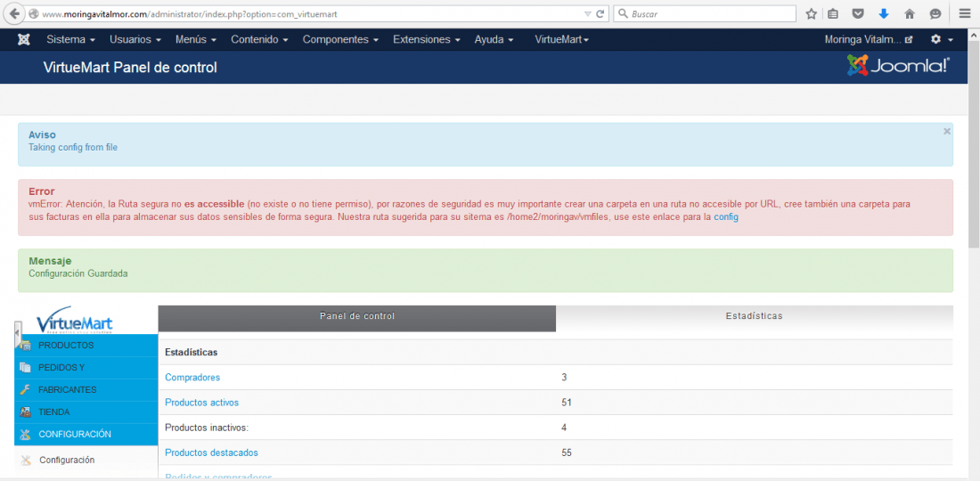Click the search magnifier icon
Viewport: 980px width, 481px height.
[x=623, y=13]
